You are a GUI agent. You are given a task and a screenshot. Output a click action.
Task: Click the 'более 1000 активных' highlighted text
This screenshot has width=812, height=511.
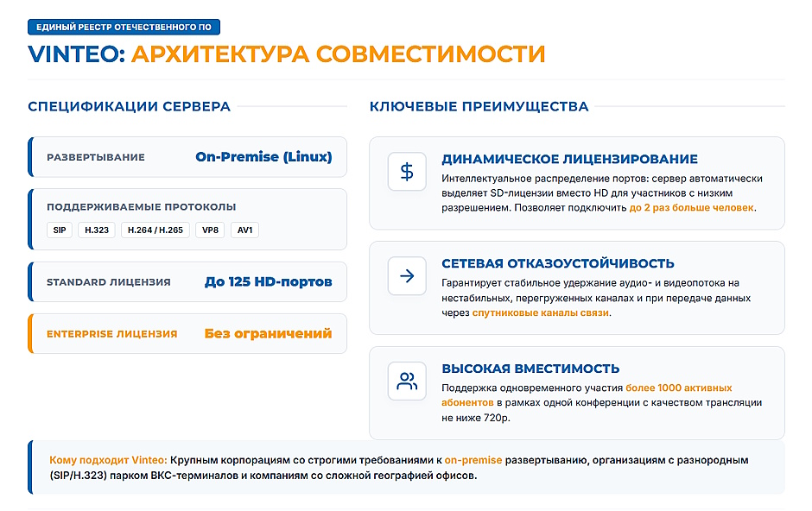pos(679,388)
